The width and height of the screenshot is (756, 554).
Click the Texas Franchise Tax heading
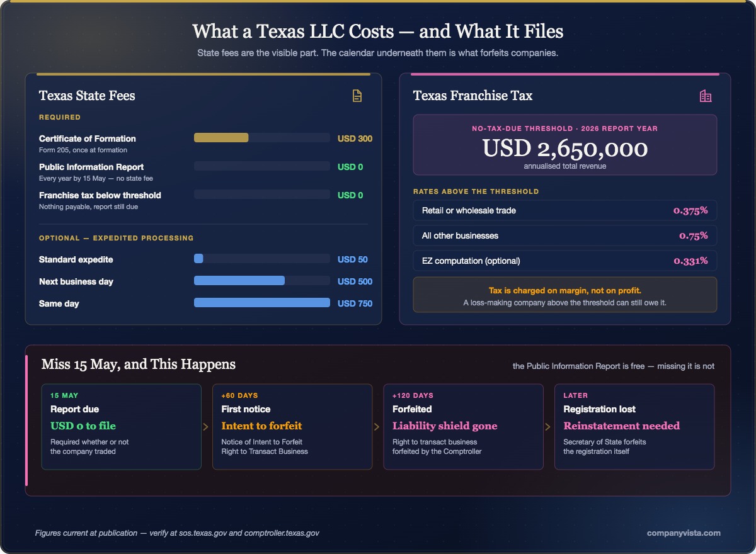pyautogui.click(x=472, y=96)
